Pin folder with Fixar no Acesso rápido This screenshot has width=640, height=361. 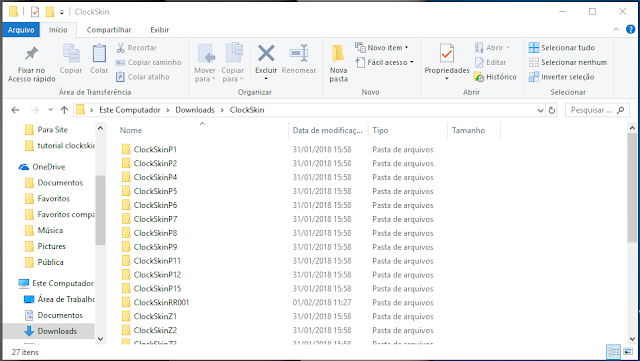(31, 64)
